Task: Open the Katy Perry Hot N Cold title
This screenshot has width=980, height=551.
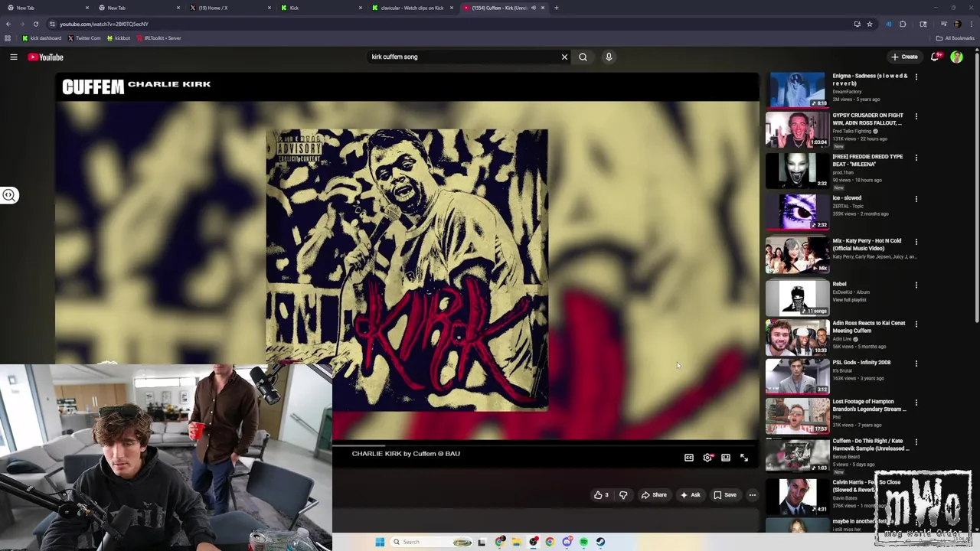Action: (867, 244)
